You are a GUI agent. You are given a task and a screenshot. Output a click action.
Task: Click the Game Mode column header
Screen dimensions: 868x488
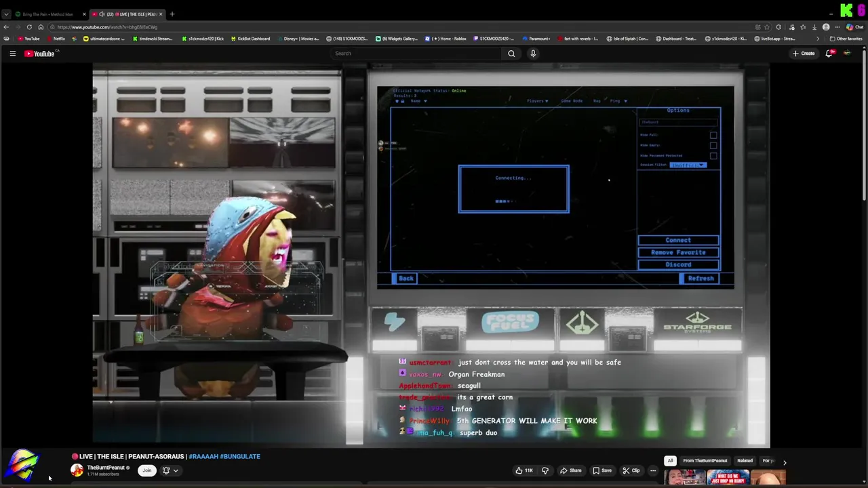pos(572,101)
